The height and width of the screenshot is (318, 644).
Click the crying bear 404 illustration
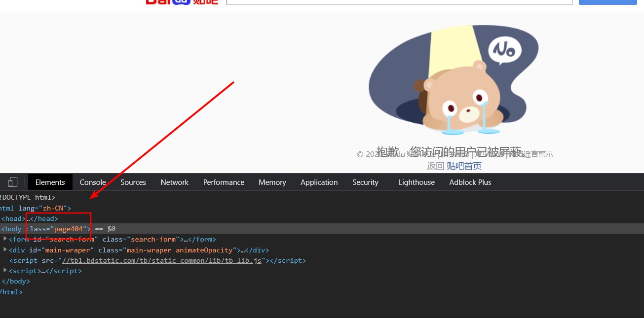[453, 80]
